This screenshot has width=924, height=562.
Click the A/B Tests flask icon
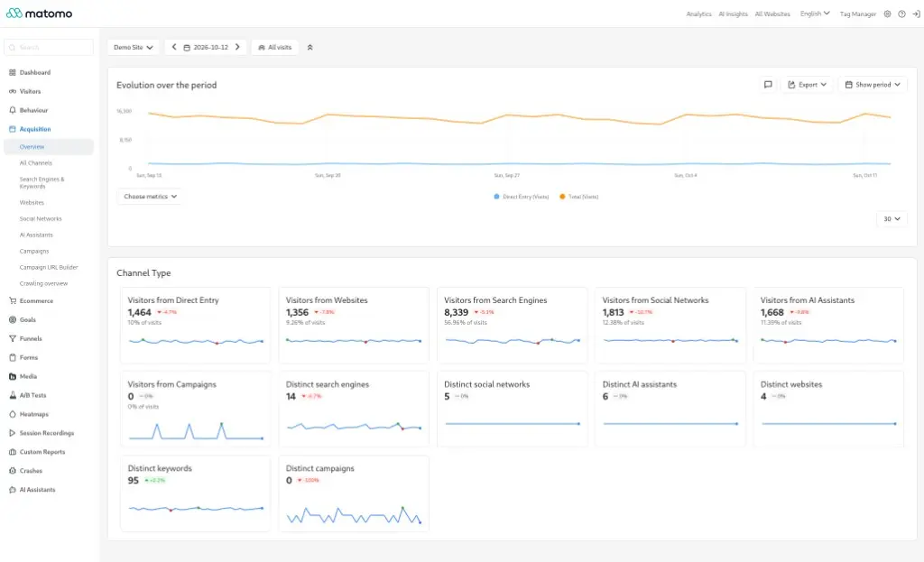click(x=13, y=395)
